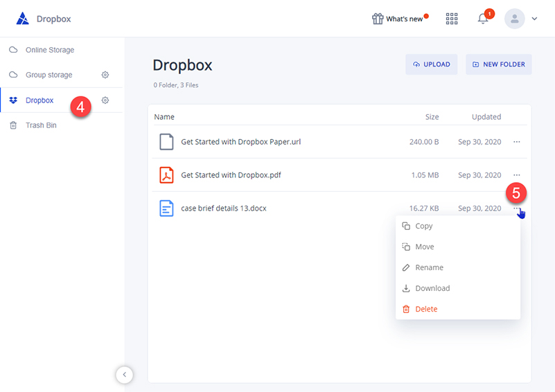Open Get Started with Dropbox Paper.url
The height and width of the screenshot is (392, 555).
pyautogui.click(x=240, y=142)
